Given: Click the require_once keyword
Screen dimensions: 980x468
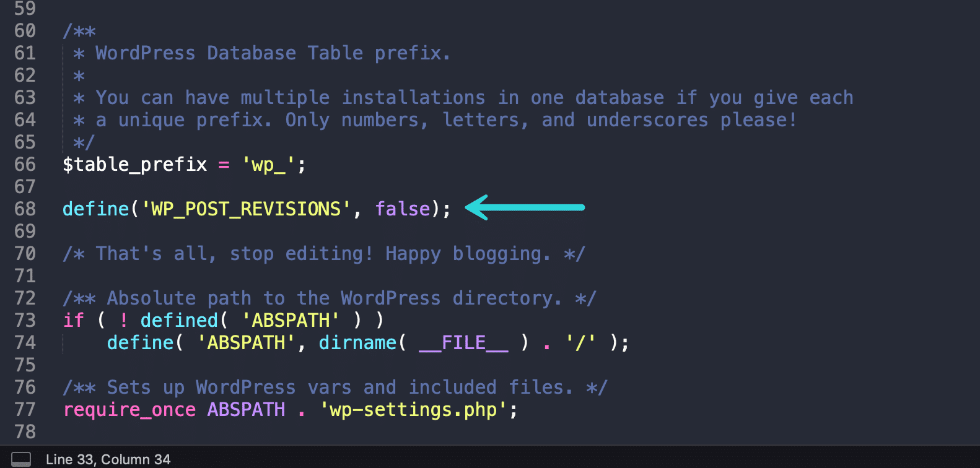Looking at the screenshot, I should [x=129, y=410].
